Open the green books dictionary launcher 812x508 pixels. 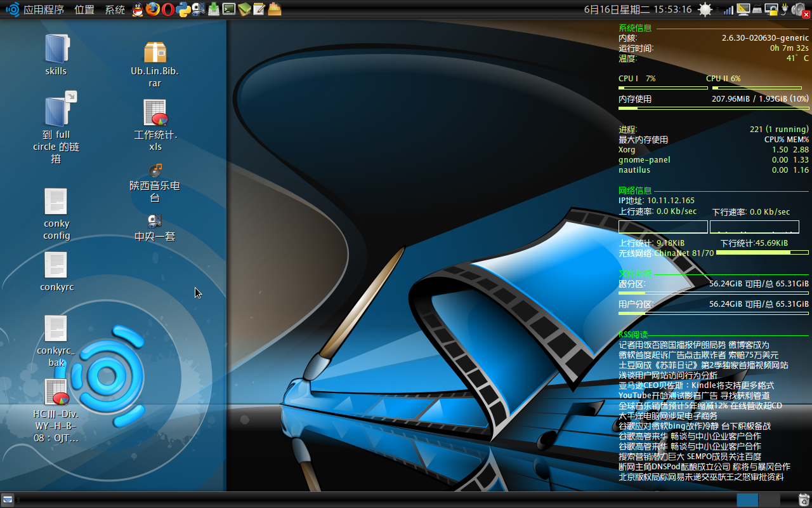244,10
